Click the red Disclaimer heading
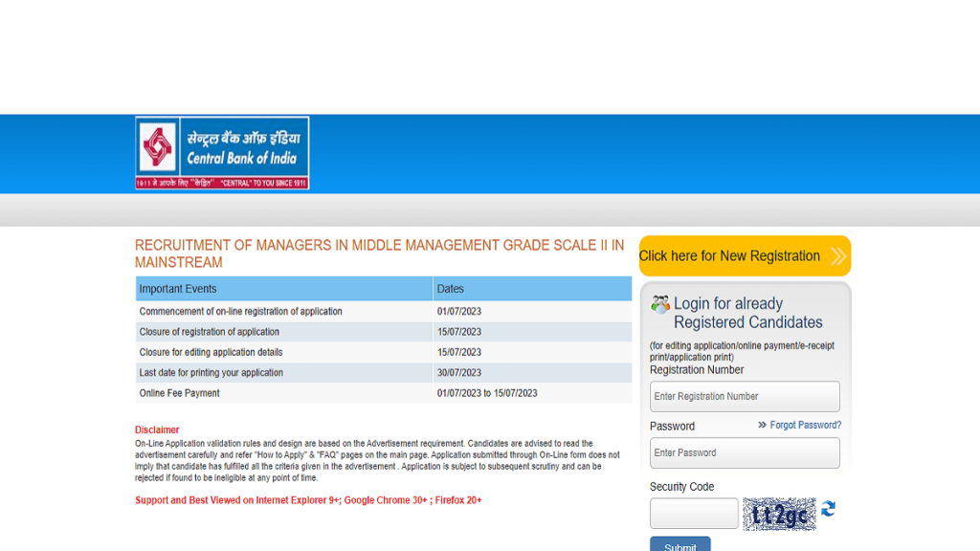Screen dimensions: 980x551 157,430
